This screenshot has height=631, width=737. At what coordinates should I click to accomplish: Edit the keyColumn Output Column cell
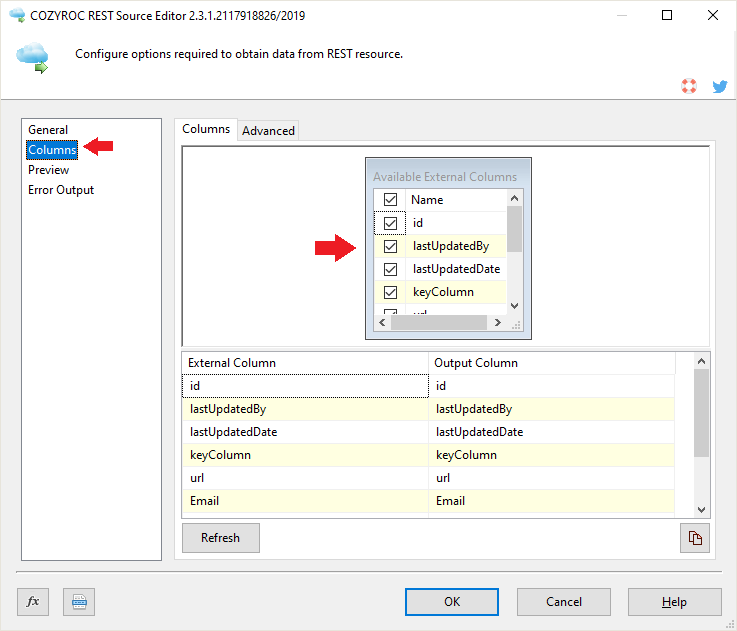pos(552,455)
